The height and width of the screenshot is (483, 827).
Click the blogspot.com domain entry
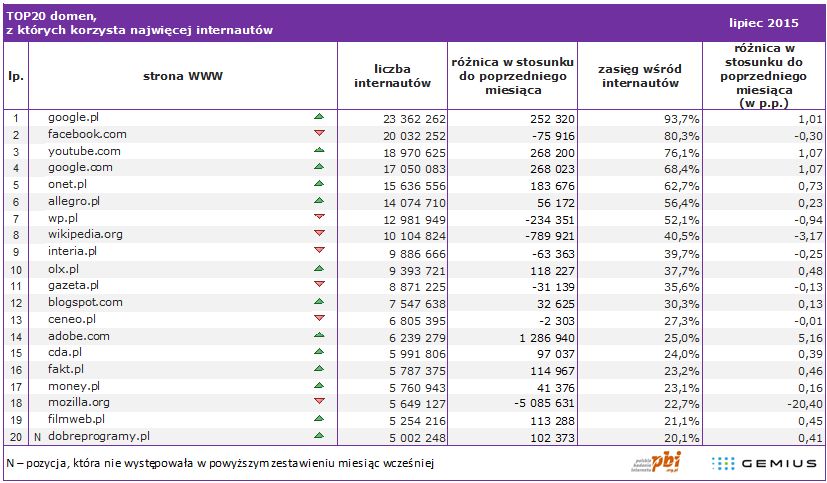(x=85, y=302)
